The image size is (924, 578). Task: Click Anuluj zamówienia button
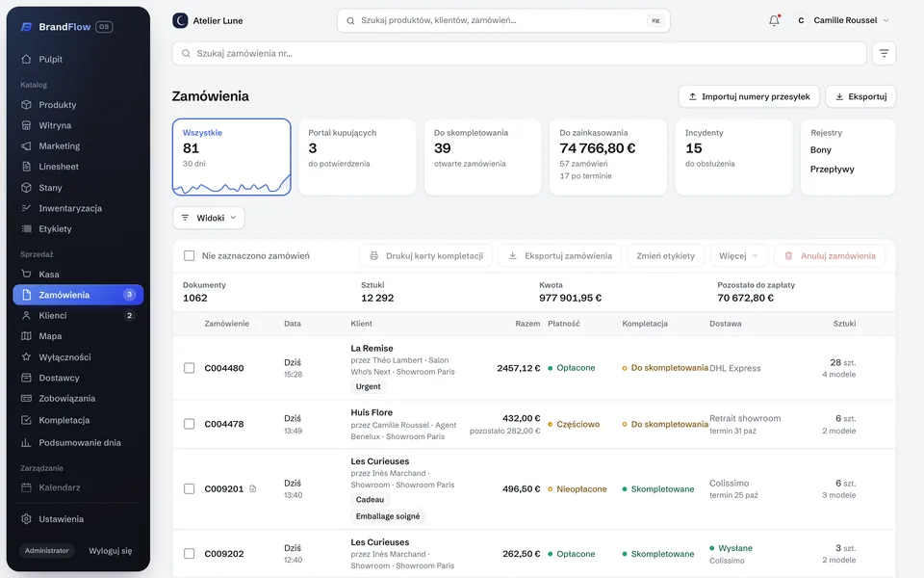(830, 256)
